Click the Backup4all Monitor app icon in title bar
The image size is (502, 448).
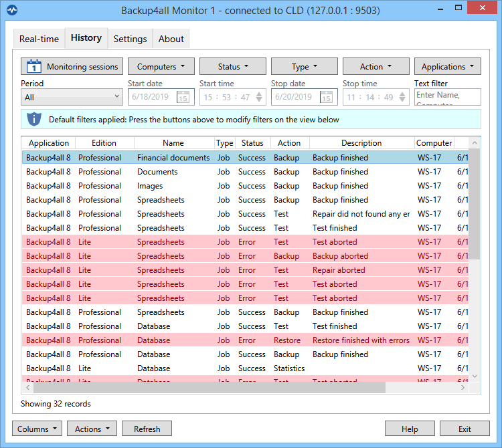12,10
